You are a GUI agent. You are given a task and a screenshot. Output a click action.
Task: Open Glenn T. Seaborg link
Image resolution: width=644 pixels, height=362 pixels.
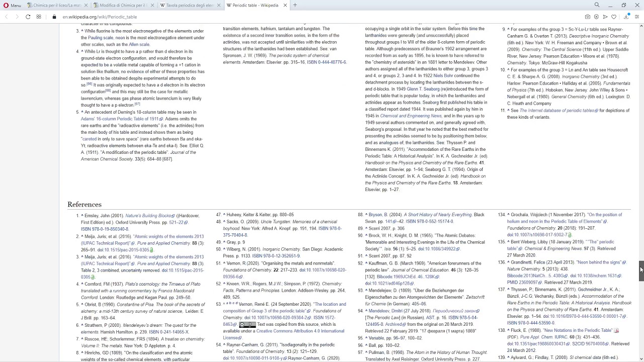tap(423, 89)
